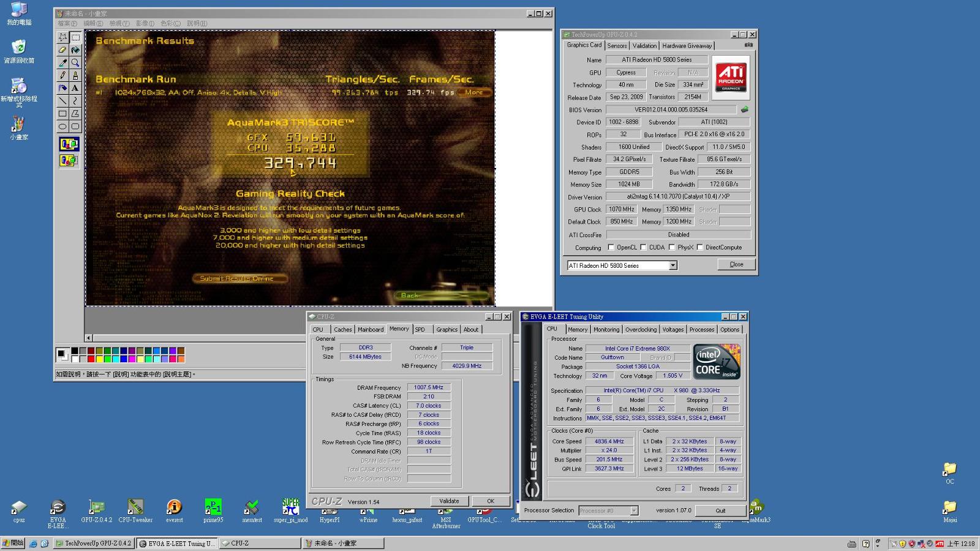Select the Pick Color eyedropper tool

[x=62, y=63]
